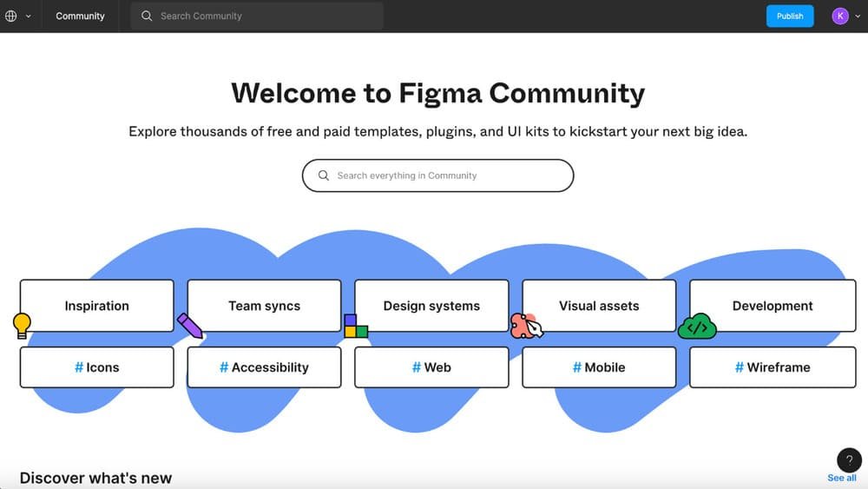The width and height of the screenshot is (868, 489).
Task: Select the #Mobile tag
Action: (x=599, y=367)
